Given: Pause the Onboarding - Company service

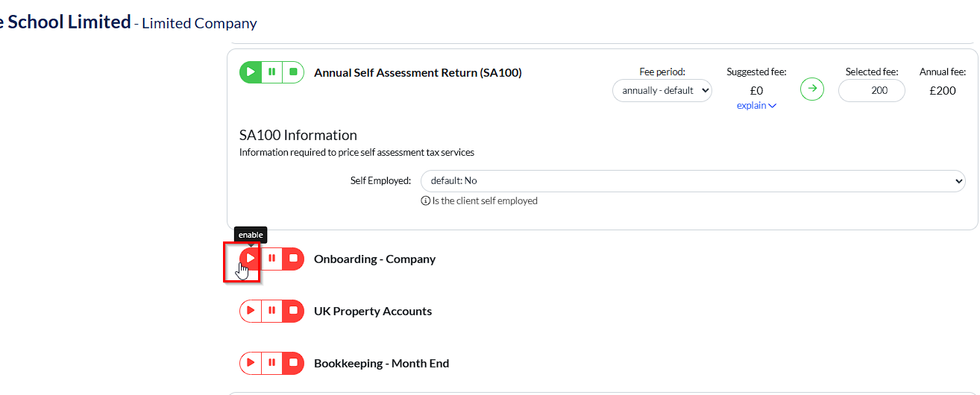Looking at the screenshot, I should 272,259.
